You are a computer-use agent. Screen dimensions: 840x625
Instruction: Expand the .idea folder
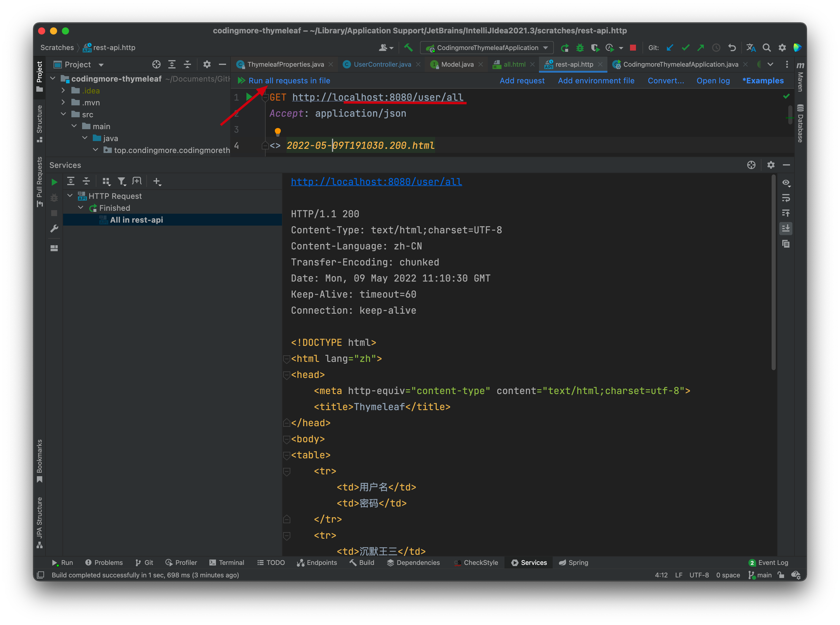click(63, 90)
